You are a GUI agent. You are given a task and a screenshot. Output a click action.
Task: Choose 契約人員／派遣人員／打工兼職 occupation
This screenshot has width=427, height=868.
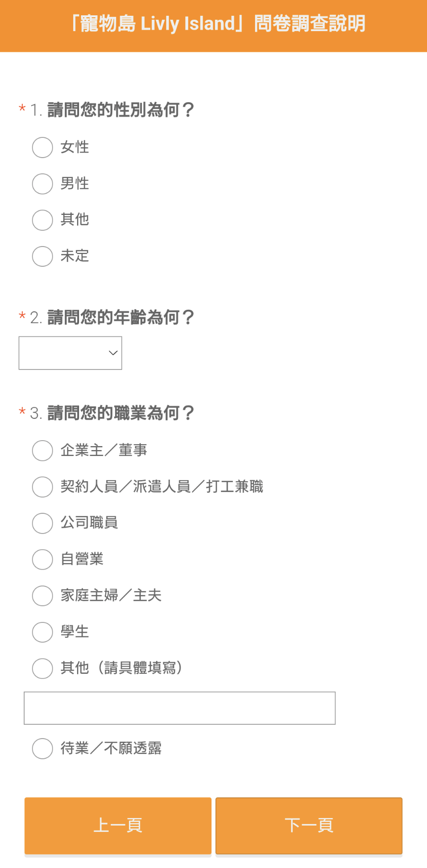coord(43,487)
